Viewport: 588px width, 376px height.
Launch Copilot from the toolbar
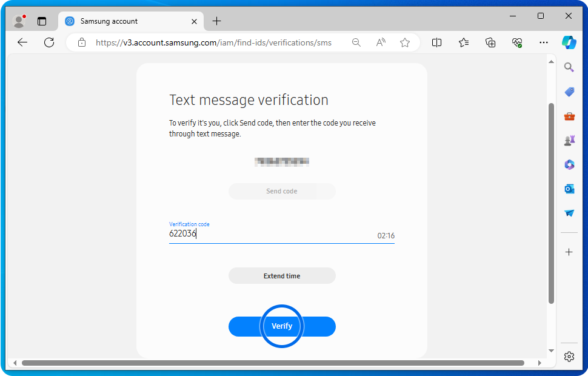[569, 42]
